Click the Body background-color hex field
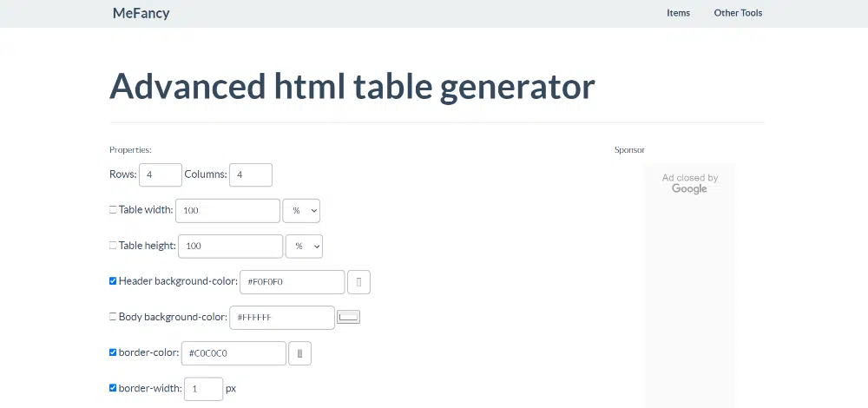The height and width of the screenshot is (408, 868). [281, 318]
